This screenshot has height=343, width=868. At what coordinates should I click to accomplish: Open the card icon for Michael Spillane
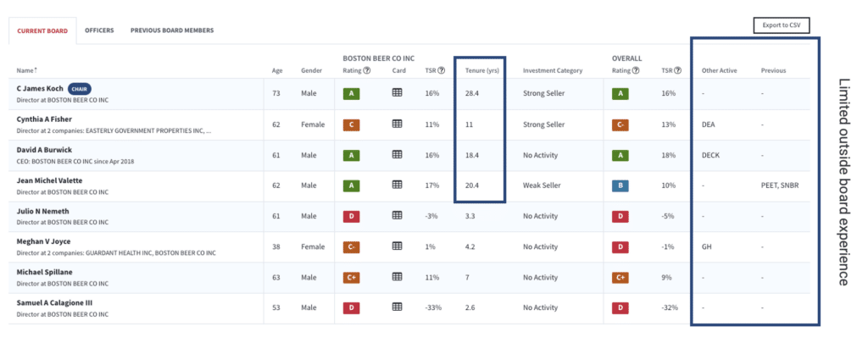[397, 277]
